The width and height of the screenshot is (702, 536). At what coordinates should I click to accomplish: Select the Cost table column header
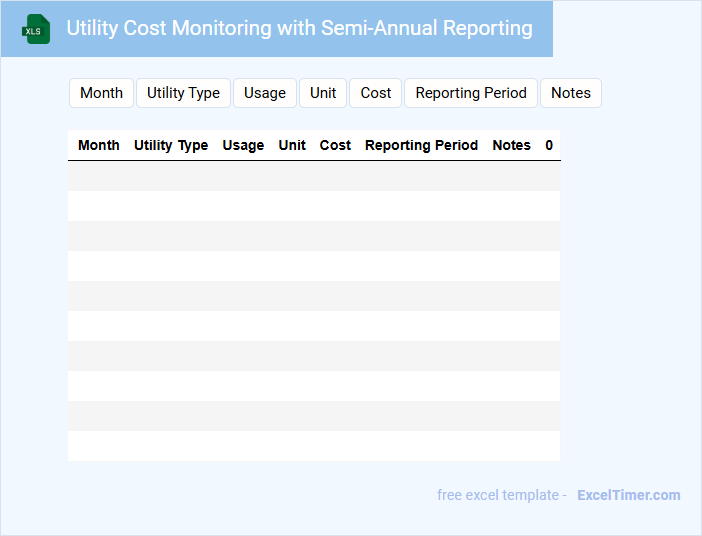(335, 145)
